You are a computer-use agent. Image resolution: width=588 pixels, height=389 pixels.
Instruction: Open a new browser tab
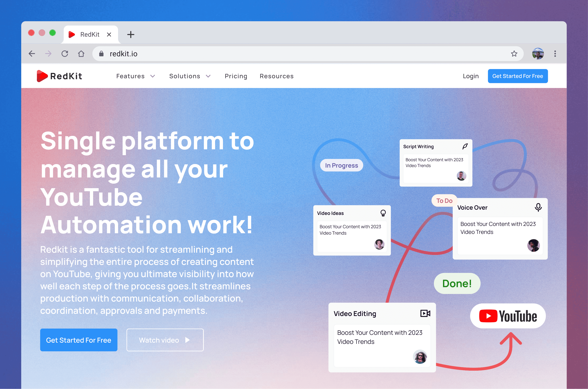pyautogui.click(x=131, y=34)
